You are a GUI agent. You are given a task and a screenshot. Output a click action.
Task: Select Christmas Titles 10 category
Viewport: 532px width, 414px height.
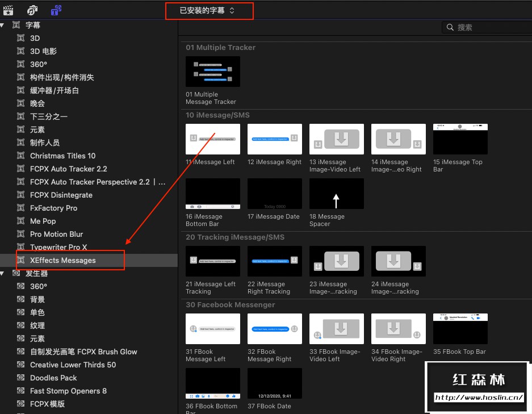[63, 156]
